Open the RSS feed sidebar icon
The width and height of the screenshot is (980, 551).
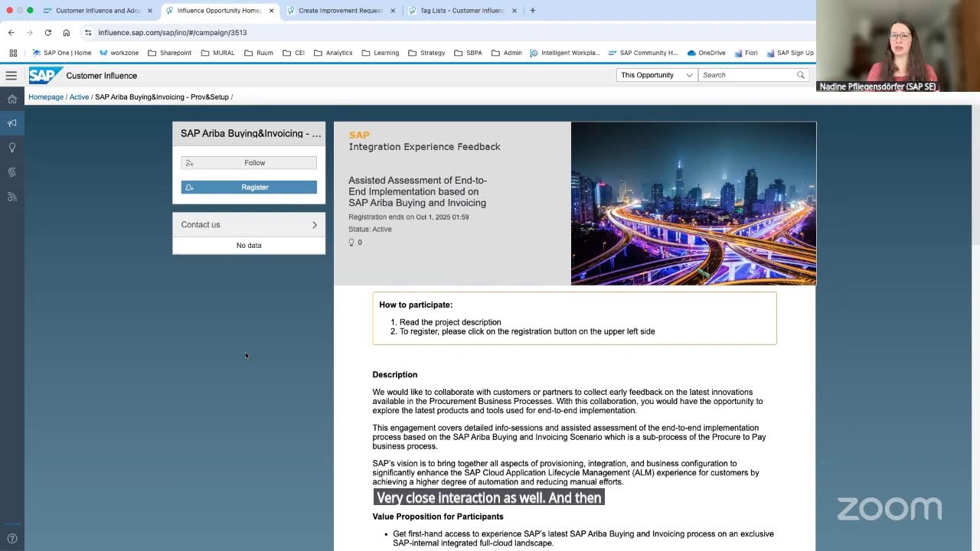(12, 197)
